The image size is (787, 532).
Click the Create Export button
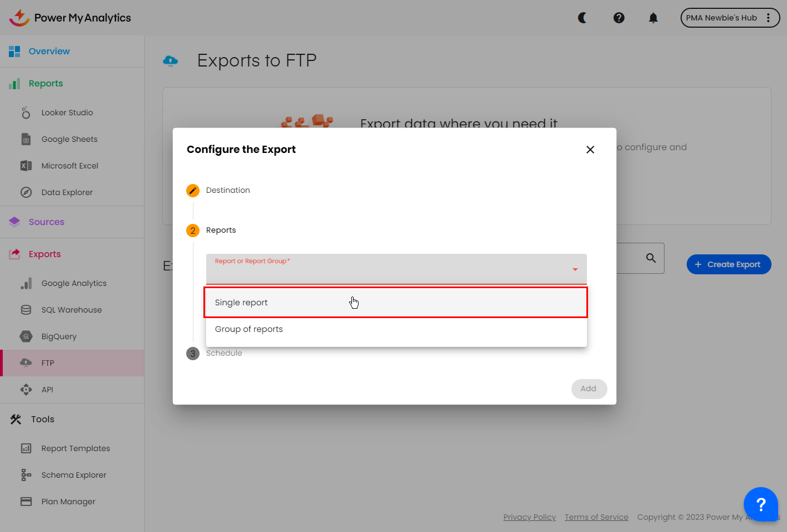(729, 264)
